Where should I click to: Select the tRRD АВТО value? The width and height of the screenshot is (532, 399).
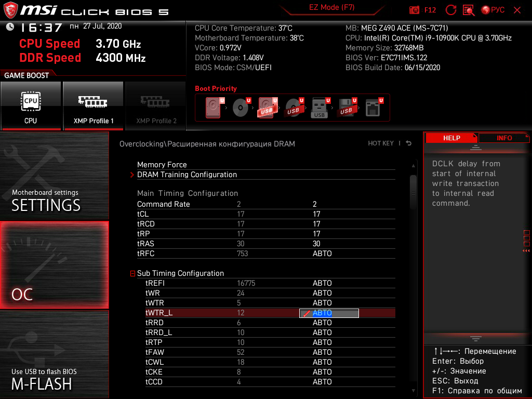(x=322, y=322)
